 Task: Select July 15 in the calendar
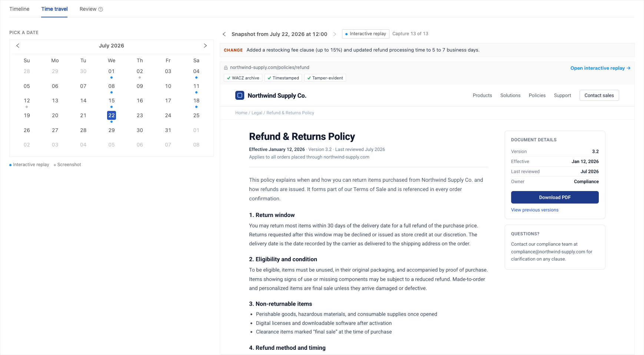click(112, 101)
